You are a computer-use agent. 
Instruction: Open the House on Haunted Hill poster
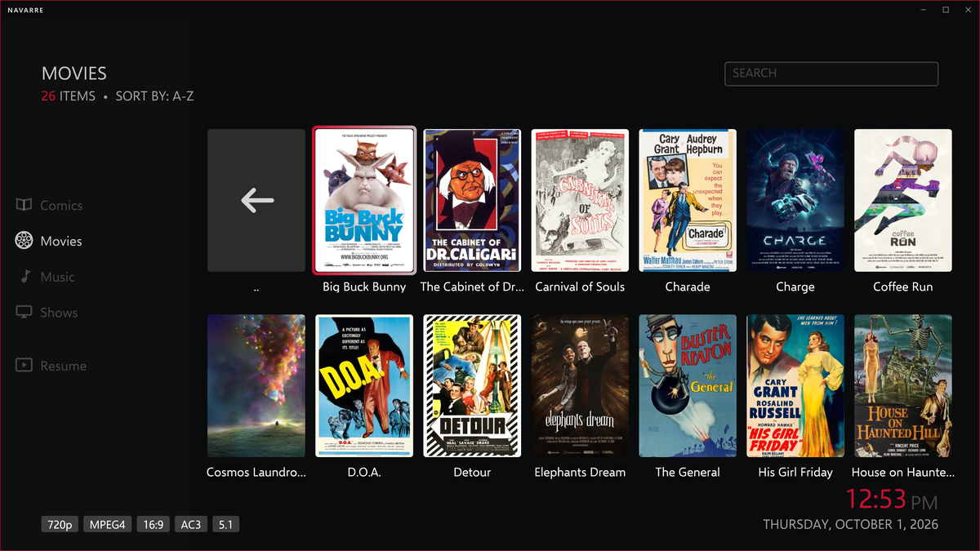(x=903, y=386)
